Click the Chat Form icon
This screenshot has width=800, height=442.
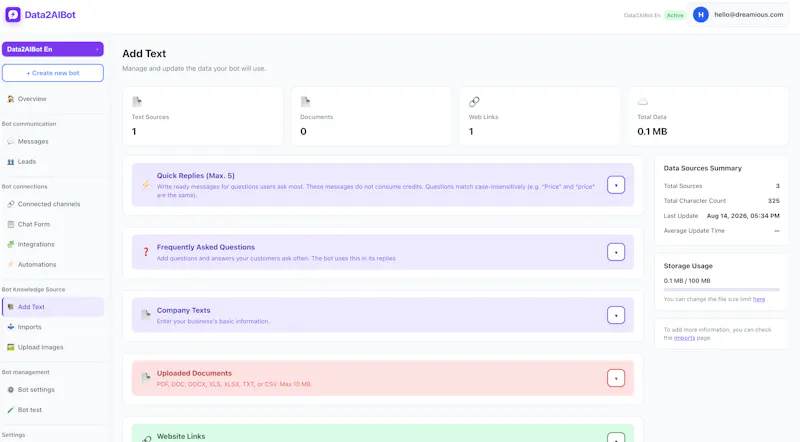coord(11,224)
